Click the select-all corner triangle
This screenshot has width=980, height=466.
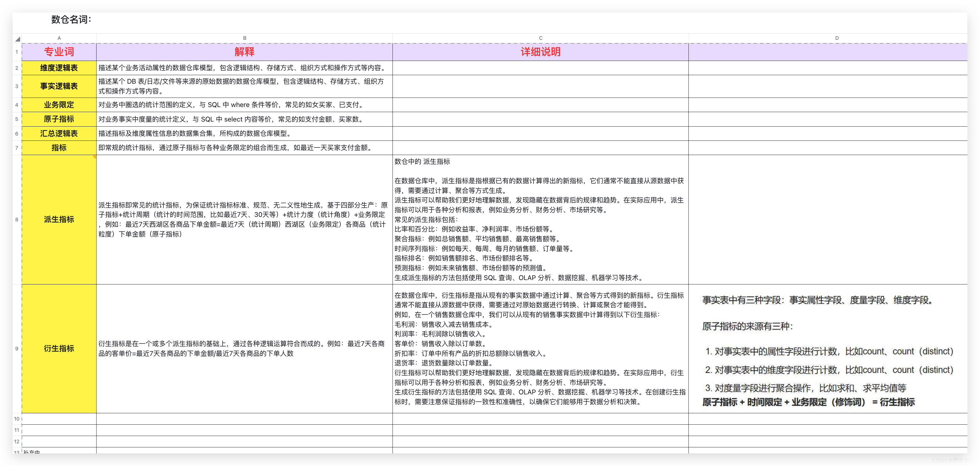pos(17,39)
